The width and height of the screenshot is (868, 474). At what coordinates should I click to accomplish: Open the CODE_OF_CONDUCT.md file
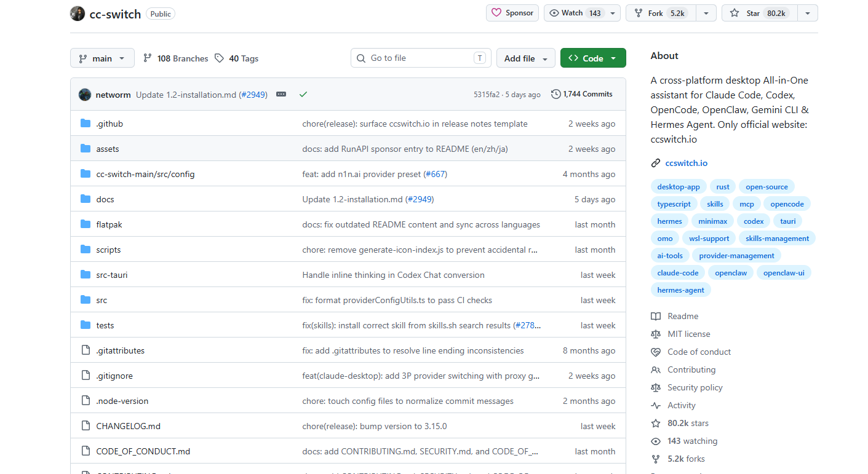coord(143,451)
